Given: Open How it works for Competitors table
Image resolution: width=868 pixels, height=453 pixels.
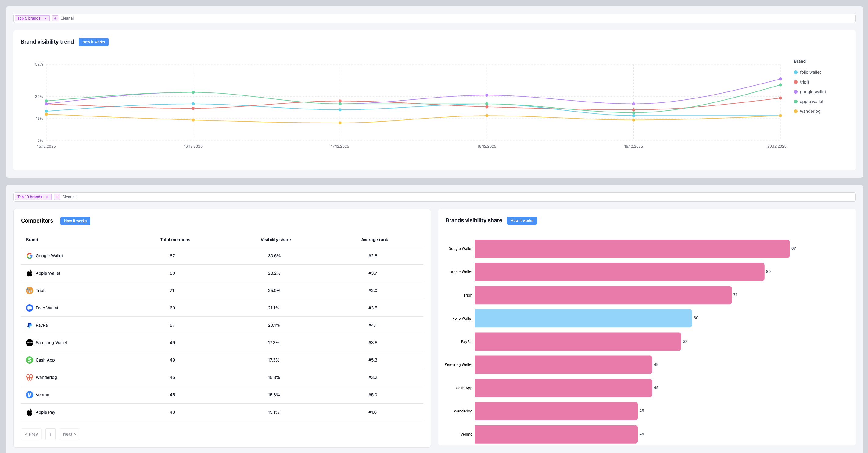Looking at the screenshot, I should pyautogui.click(x=75, y=221).
